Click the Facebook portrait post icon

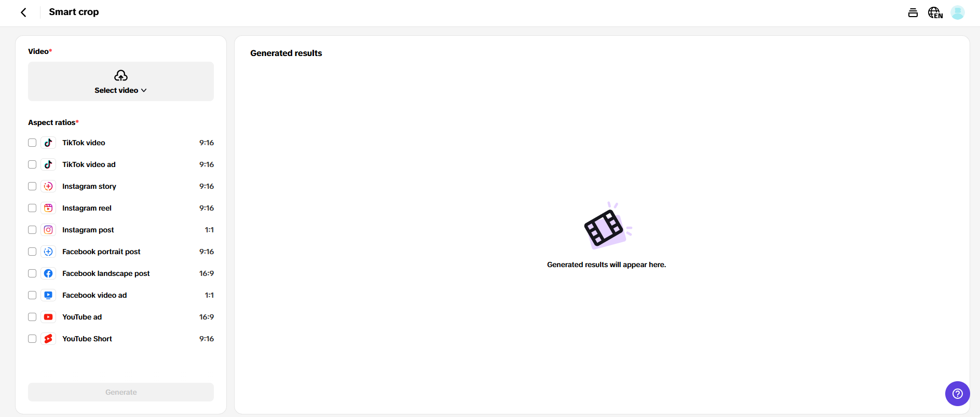tap(48, 252)
